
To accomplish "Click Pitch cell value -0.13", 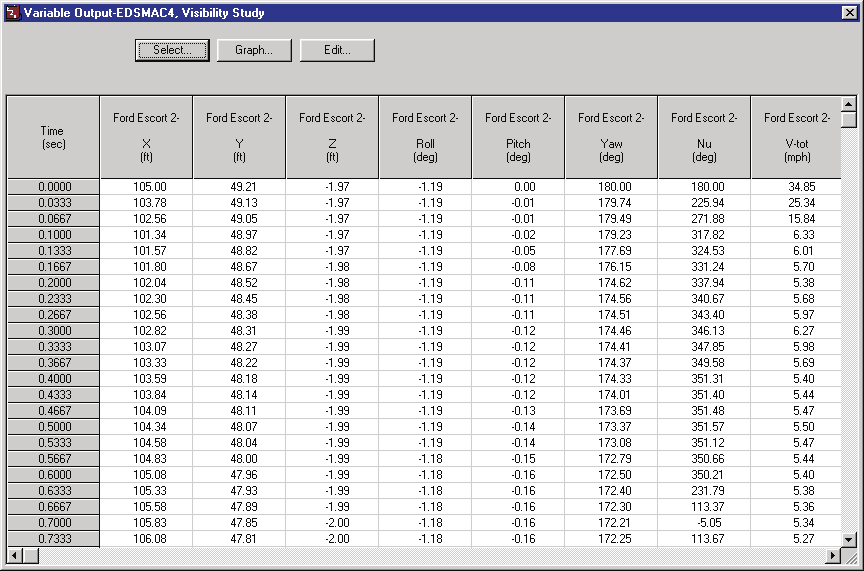I will (519, 411).
